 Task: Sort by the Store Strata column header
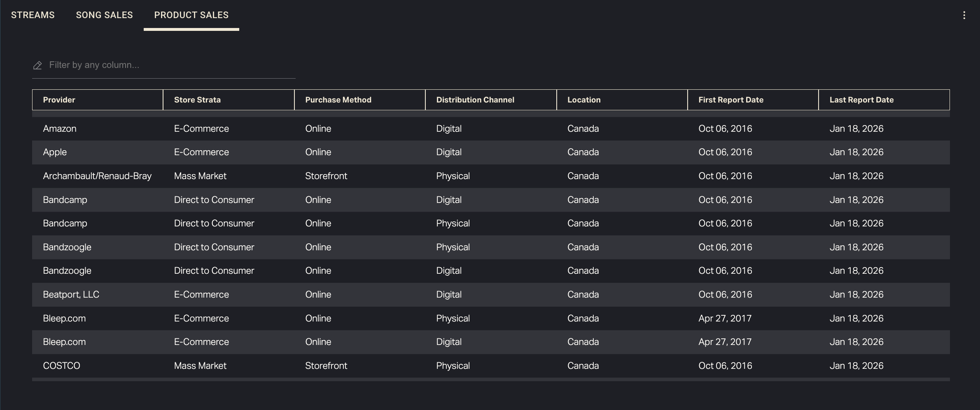[x=197, y=100]
